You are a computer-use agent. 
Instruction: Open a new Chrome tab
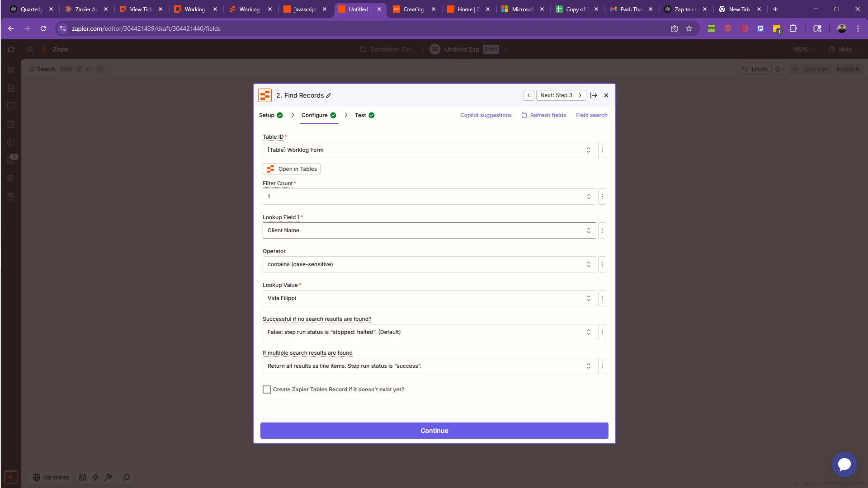[x=775, y=9]
